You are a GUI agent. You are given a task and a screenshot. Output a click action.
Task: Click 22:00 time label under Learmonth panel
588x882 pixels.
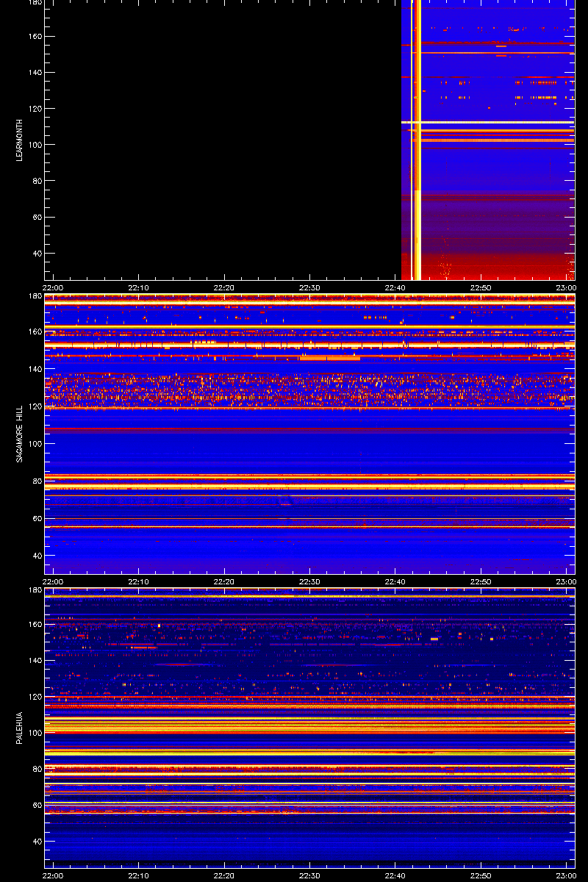[x=53, y=287]
